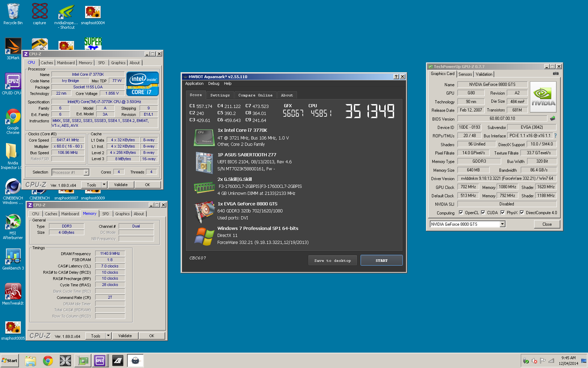Open the snaphsot0009 desktop image
Viewport: 588px width, 368px height.
(93, 195)
